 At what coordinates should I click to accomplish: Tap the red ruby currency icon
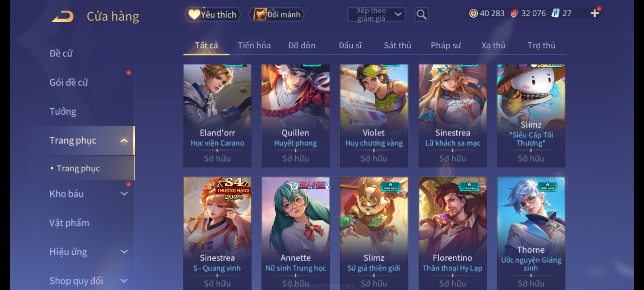tap(514, 13)
